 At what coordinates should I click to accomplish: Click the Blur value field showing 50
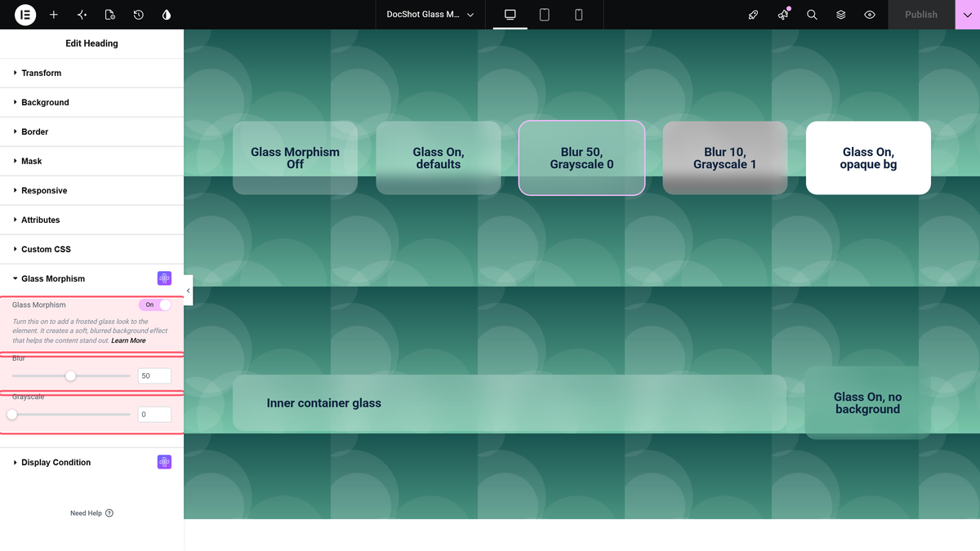point(154,375)
